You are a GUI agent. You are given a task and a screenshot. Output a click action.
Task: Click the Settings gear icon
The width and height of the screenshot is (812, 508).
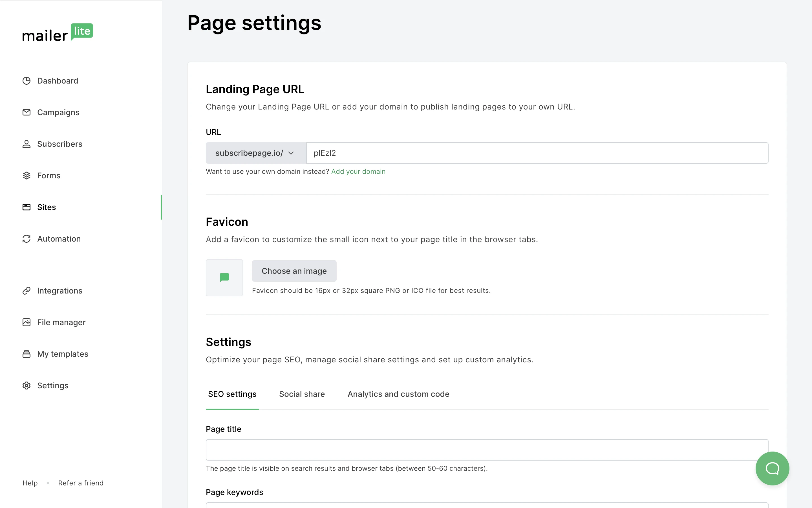click(x=27, y=385)
